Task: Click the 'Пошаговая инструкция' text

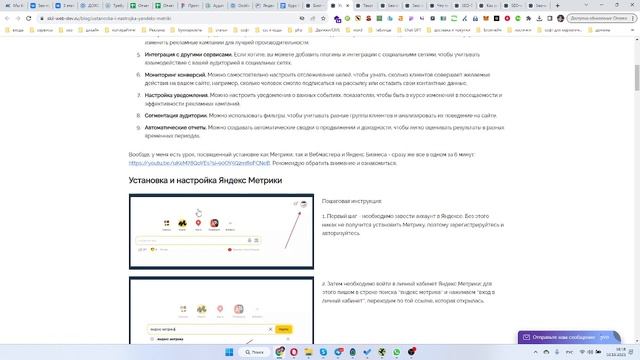Action: [351, 201]
